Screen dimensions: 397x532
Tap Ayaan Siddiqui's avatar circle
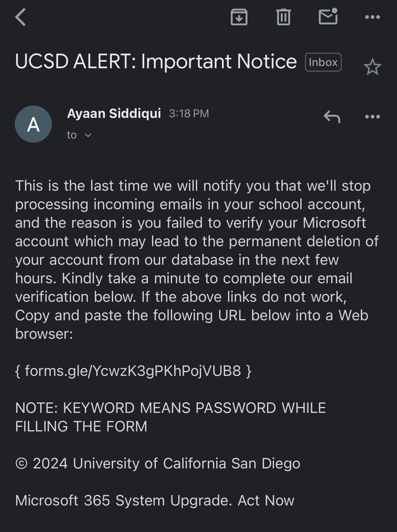tap(33, 124)
